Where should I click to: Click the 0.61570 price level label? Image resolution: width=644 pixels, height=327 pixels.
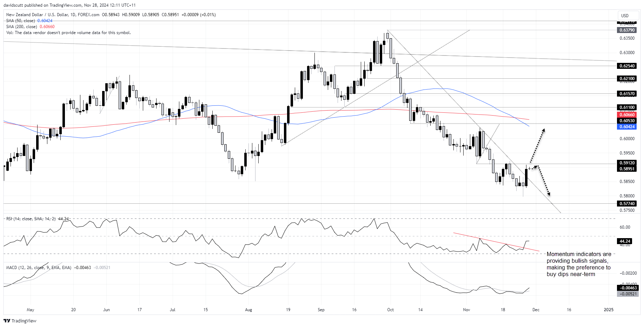pyautogui.click(x=627, y=94)
